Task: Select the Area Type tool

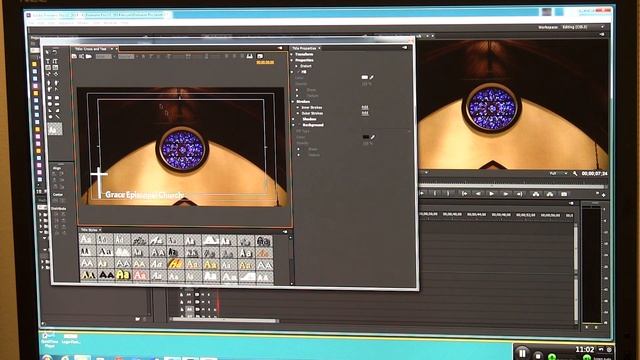Action: click(x=48, y=67)
